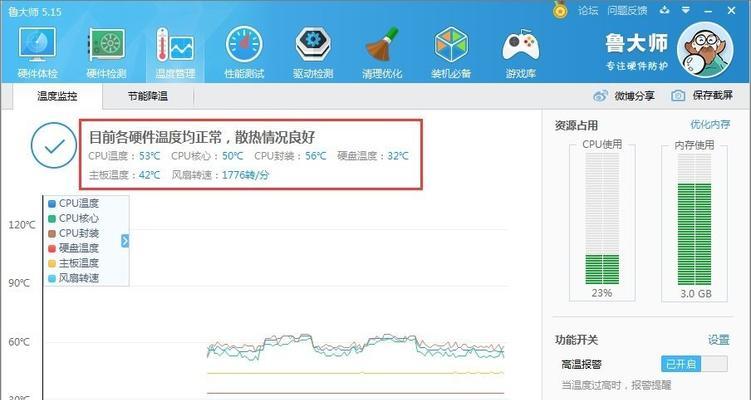This screenshot has width=751, height=400.
Task: Switch to the 节能降温 tab
Action: tap(148, 96)
